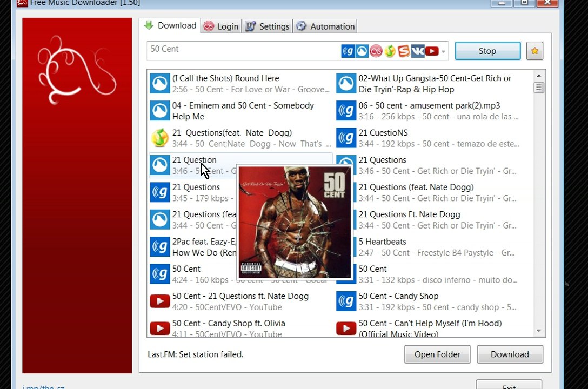588x389 pixels.
Task: Switch to the Download tab
Action: [x=171, y=25]
